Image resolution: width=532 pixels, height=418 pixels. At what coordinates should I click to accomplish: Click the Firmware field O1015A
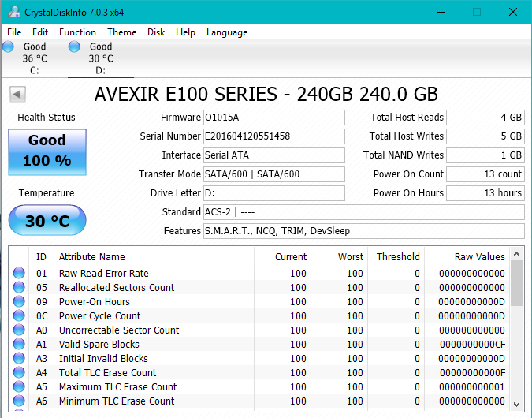[x=274, y=118]
